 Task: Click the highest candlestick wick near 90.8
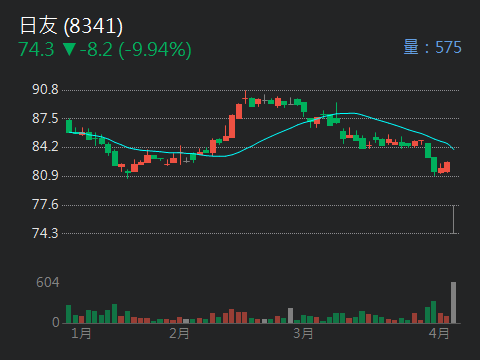tap(246, 97)
